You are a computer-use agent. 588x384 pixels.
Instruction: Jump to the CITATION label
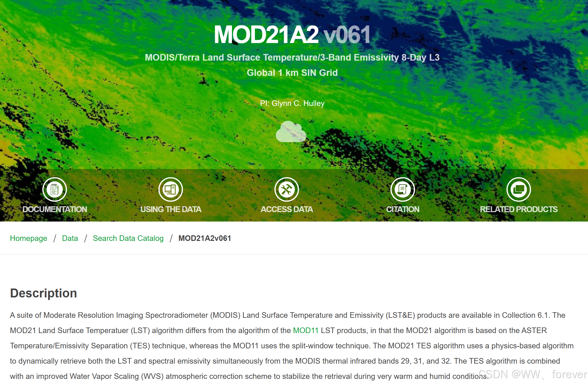pos(403,209)
